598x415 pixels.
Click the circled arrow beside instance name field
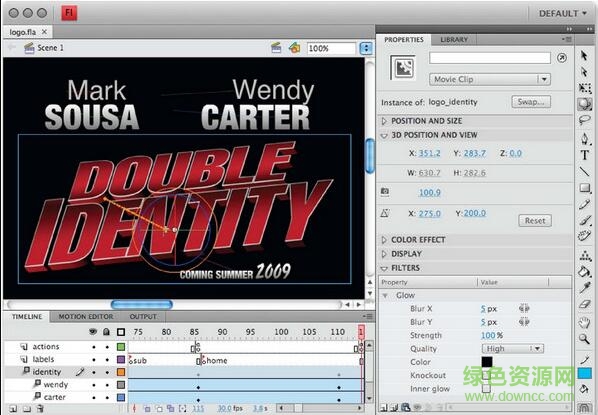click(x=561, y=58)
